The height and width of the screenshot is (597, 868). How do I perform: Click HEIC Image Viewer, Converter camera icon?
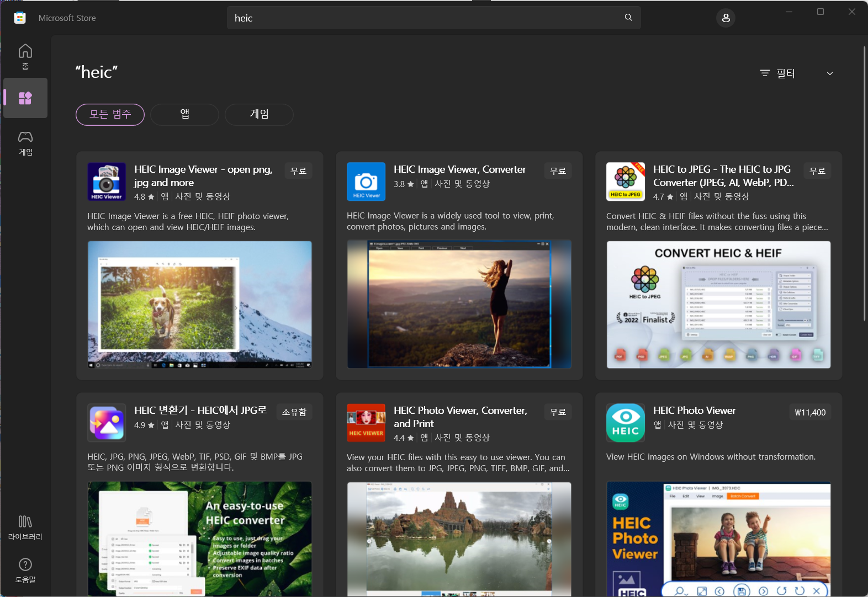click(x=366, y=182)
